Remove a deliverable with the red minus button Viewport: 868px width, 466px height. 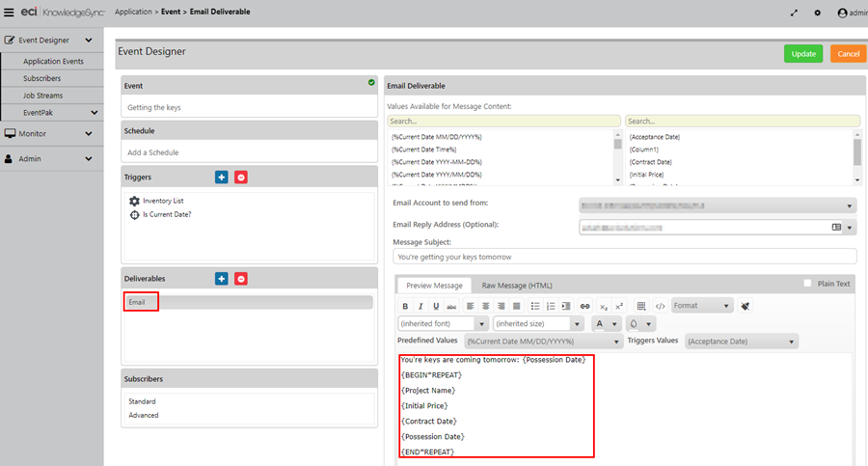(x=241, y=279)
